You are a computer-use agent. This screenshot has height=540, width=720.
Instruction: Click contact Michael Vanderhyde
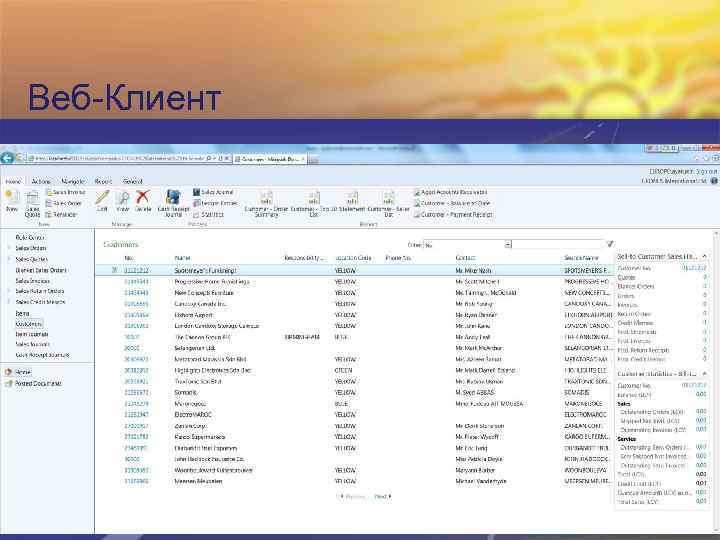tap(481, 481)
